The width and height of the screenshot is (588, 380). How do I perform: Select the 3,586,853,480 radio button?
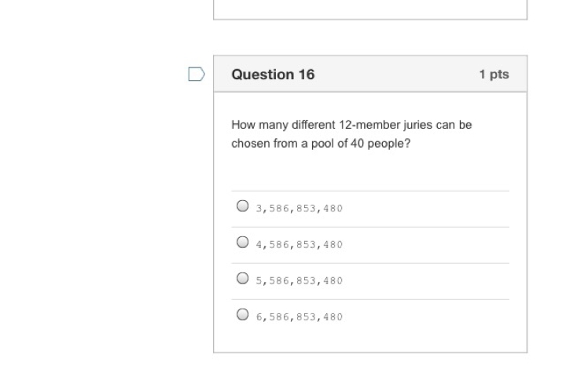[243, 206]
